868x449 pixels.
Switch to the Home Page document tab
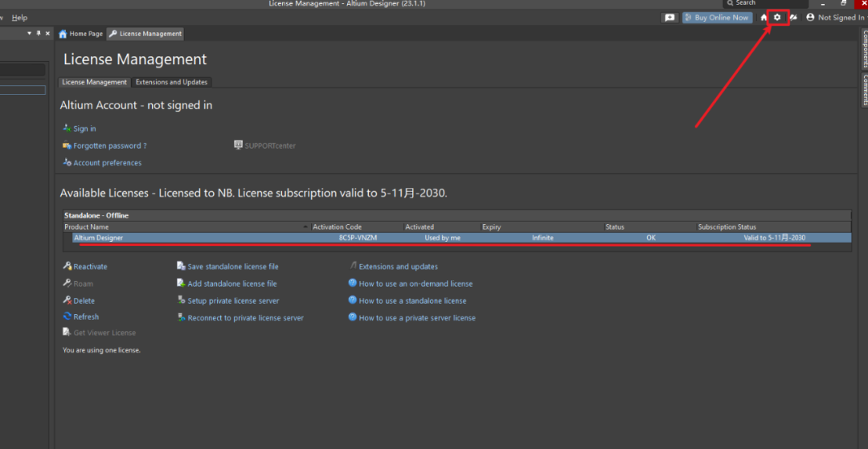80,34
